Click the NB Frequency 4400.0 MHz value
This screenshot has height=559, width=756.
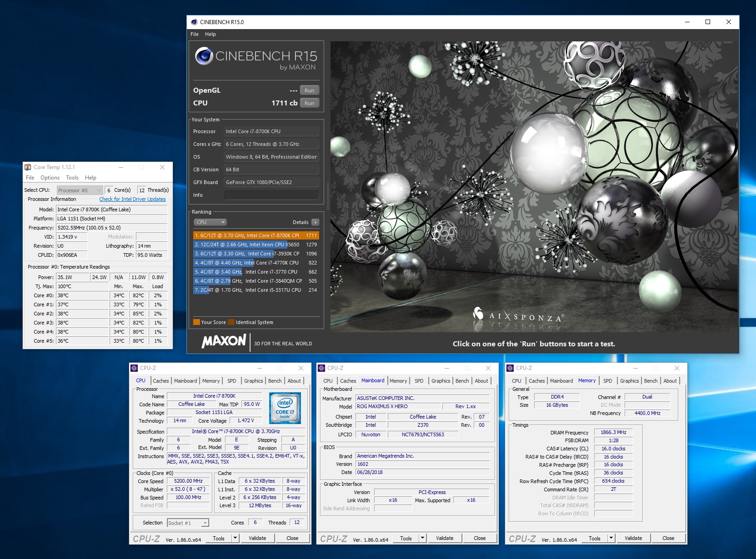(x=647, y=413)
